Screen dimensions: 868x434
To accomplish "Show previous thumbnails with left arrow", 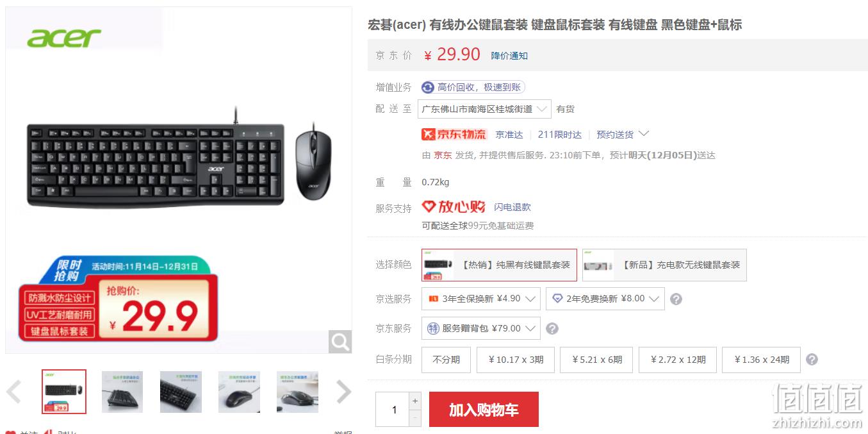I will click(14, 392).
